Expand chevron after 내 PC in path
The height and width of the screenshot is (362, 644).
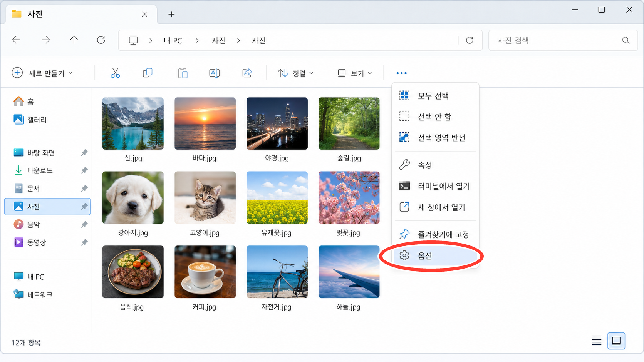197,40
